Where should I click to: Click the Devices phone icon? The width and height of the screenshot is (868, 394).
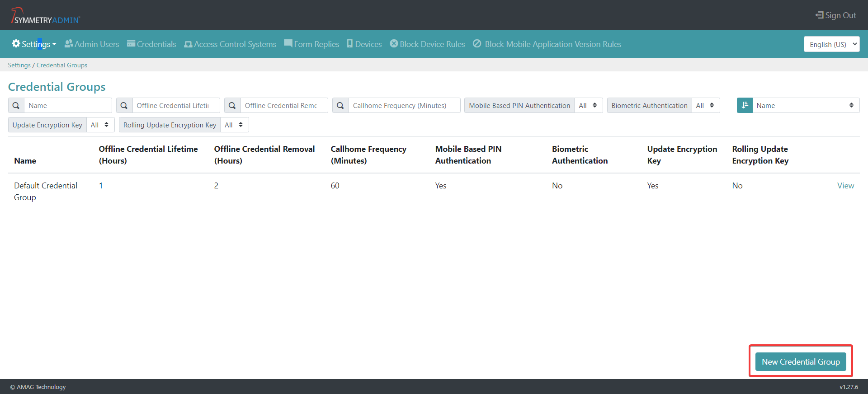pos(350,43)
